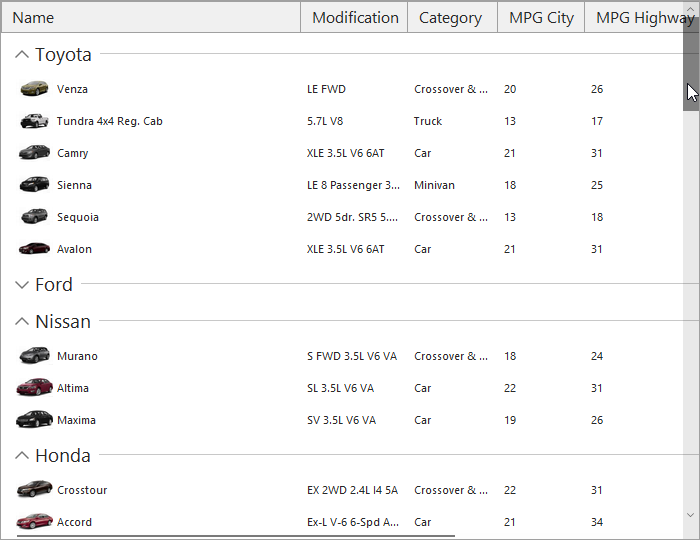Click the Murano crossover icon
Screen dimensions: 700x540
(x=34, y=356)
